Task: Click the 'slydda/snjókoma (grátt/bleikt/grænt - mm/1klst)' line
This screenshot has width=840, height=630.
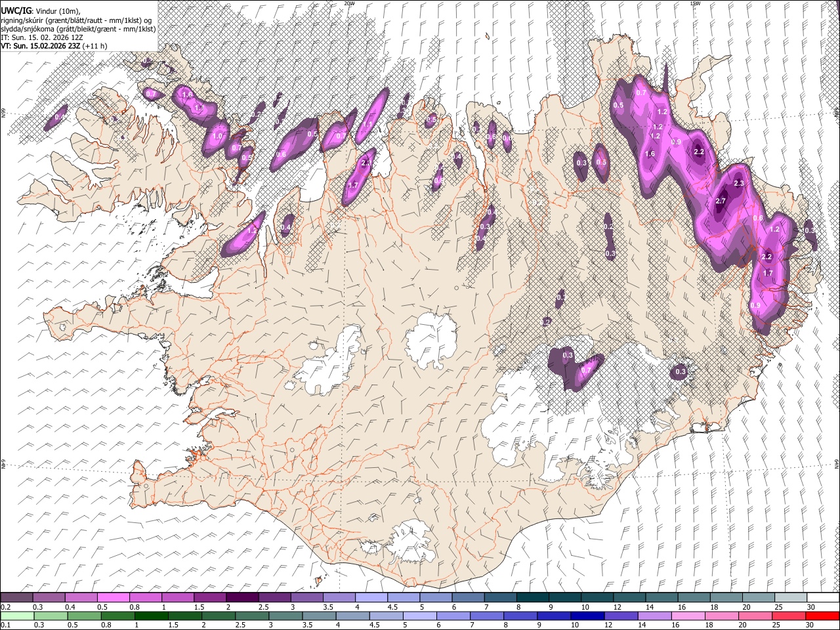Action: tap(78, 29)
